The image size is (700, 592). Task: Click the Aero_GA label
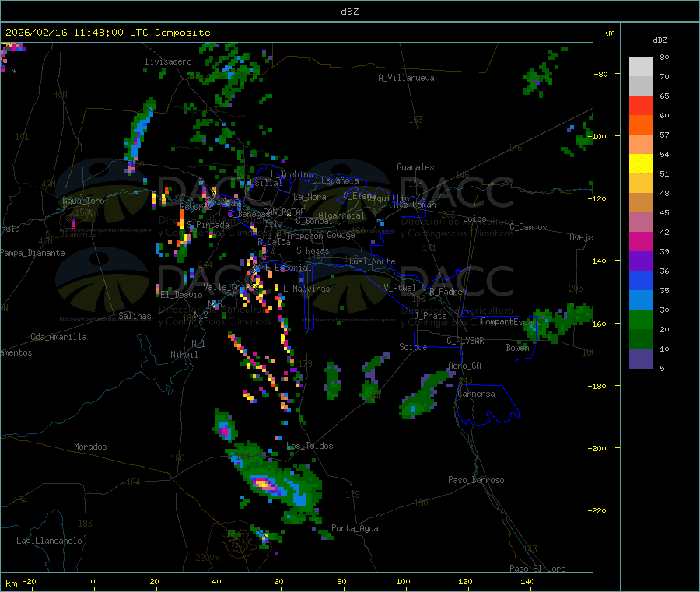[x=464, y=366]
